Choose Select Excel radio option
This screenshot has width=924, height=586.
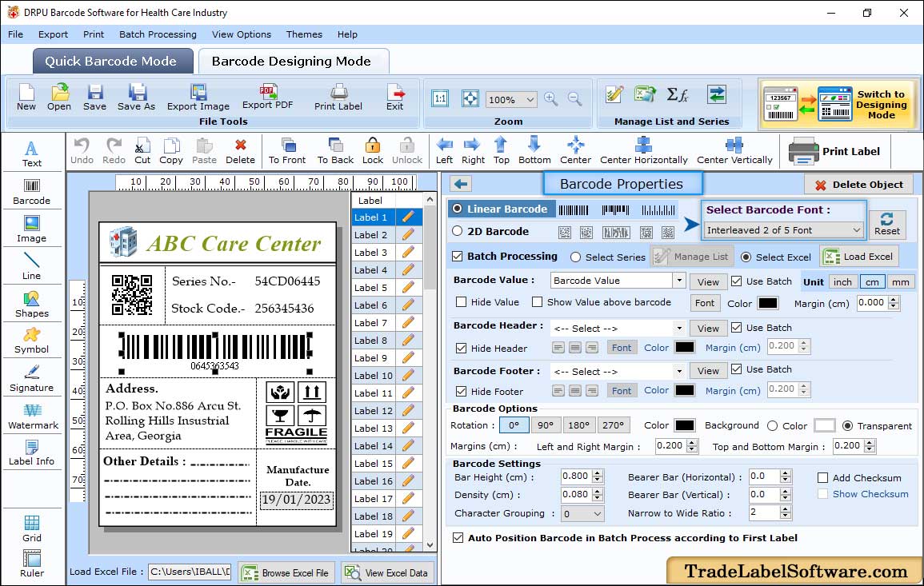746,257
